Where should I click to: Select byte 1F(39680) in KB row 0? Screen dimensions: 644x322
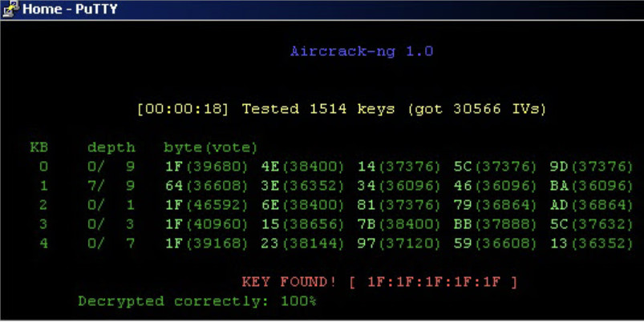(x=207, y=167)
